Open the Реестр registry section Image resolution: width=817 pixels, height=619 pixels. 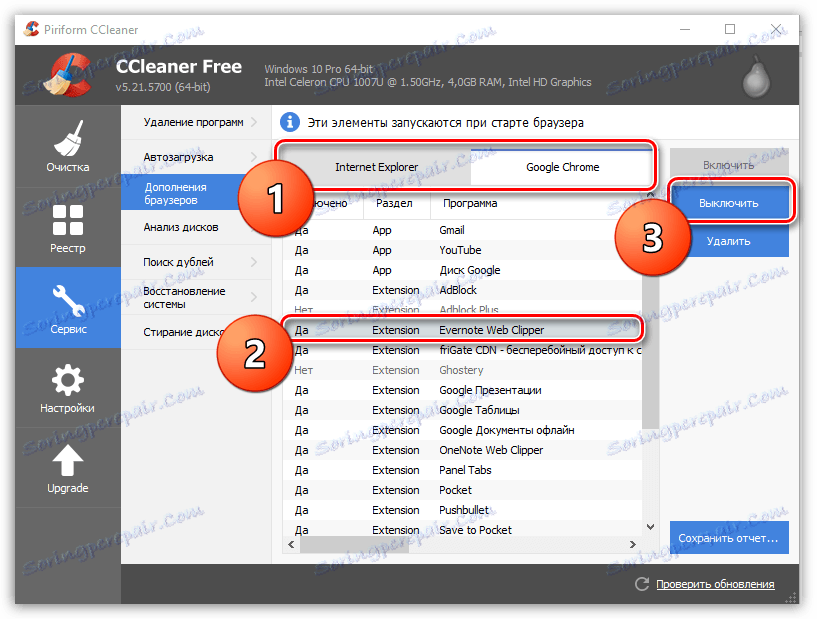(68, 228)
